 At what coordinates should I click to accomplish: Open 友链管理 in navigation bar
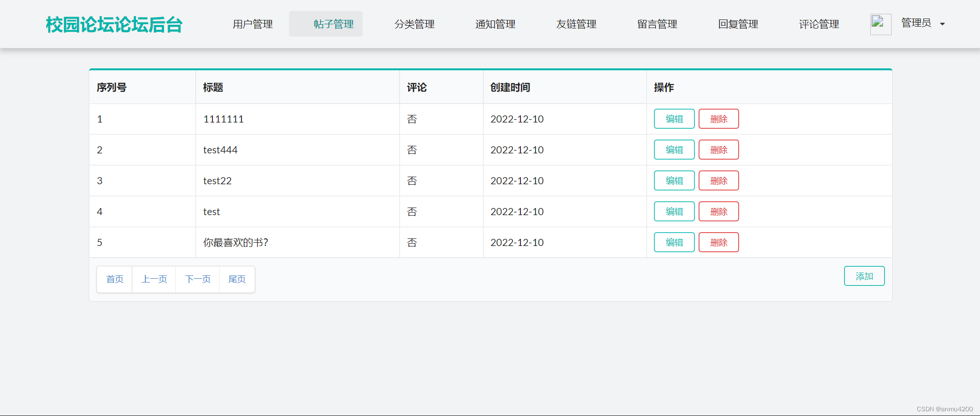tap(576, 24)
